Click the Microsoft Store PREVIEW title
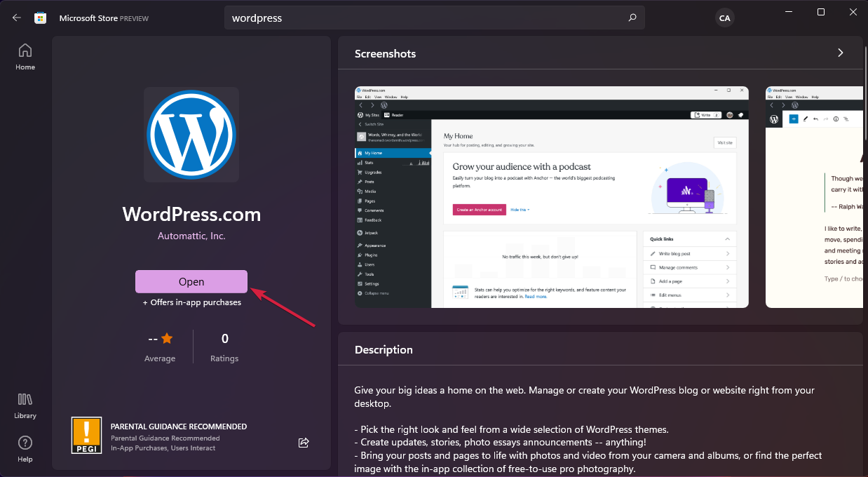Image resolution: width=868 pixels, height=477 pixels. click(x=104, y=18)
